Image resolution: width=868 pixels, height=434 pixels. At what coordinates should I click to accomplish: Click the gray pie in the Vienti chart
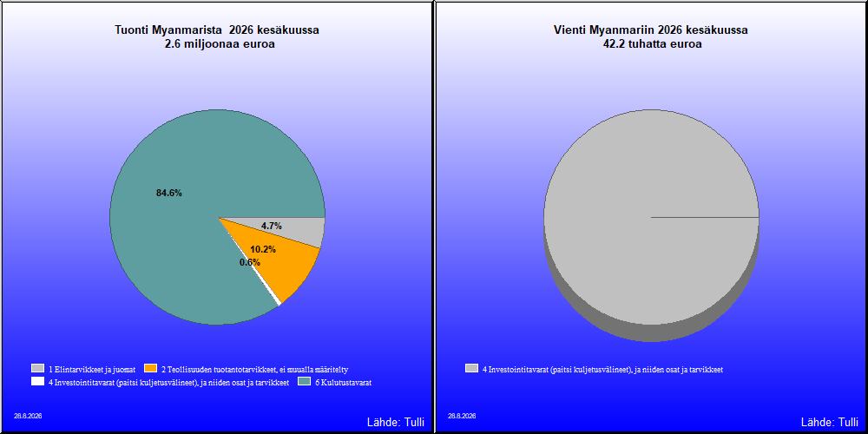pyautogui.click(x=651, y=217)
